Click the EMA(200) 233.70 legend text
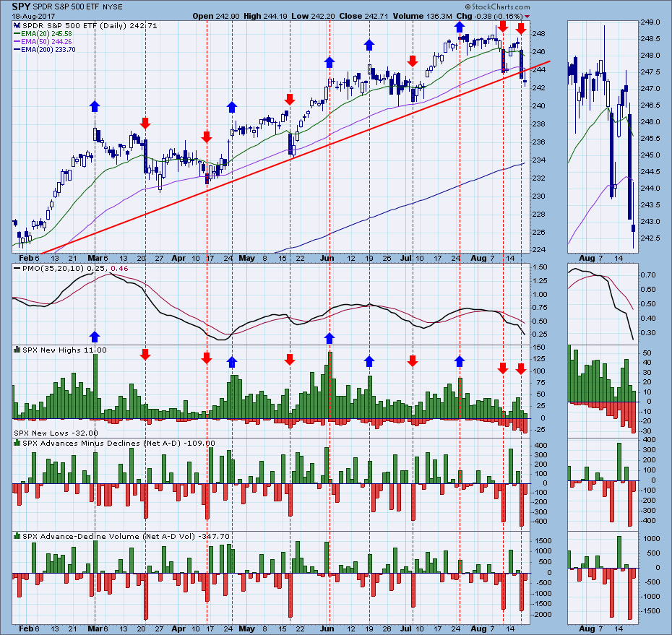Viewport: 672px width, 635px height. coord(48,50)
